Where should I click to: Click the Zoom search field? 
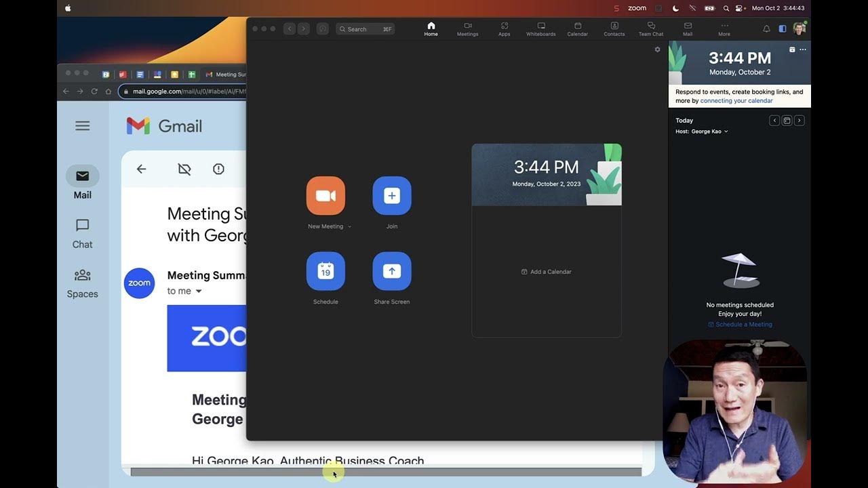coord(365,29)
